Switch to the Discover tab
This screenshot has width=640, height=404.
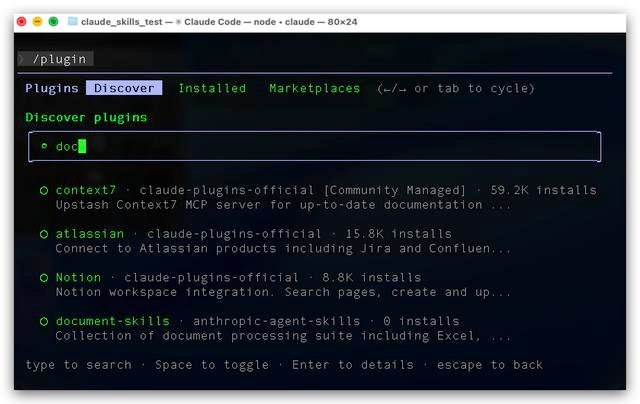124,88
